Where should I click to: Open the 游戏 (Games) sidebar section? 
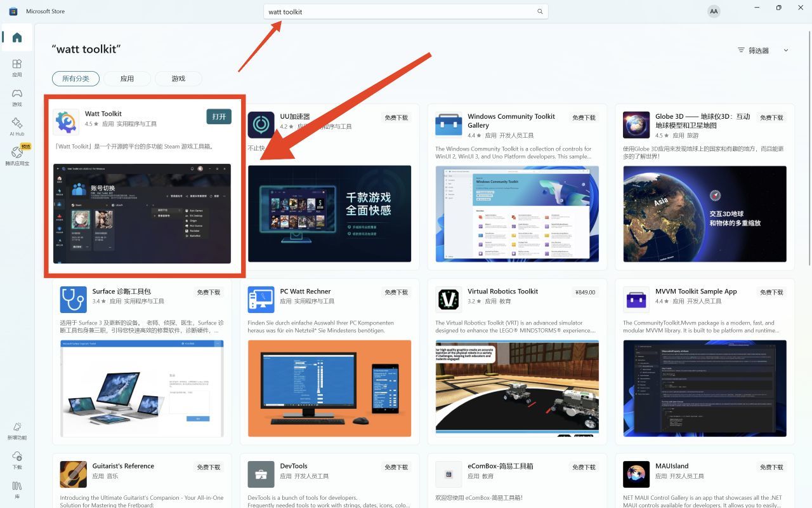pyautogui.click(x=17, y=97)
